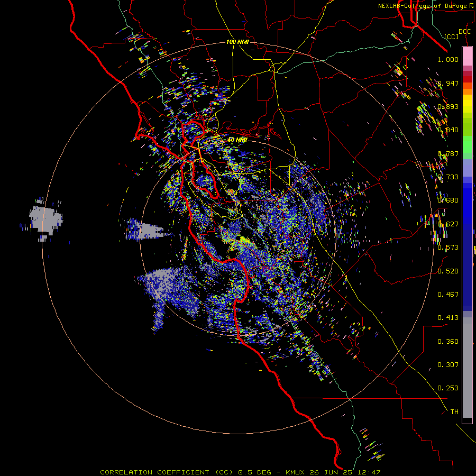The width and height of the screenshot is (476, 476).
Task: Pick the red segment of the color bar
Action: (467, 79)
